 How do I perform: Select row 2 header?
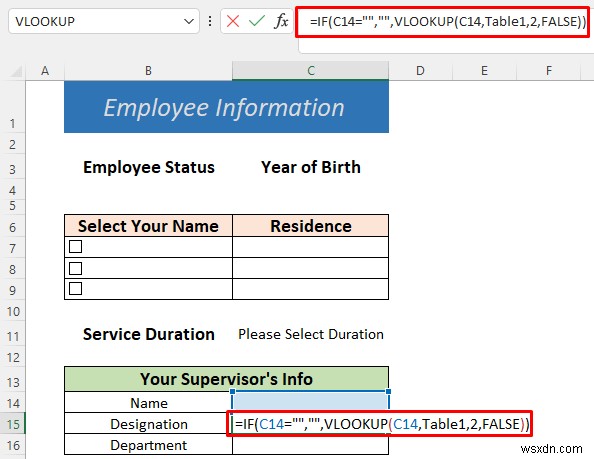[x=13, y=144]
